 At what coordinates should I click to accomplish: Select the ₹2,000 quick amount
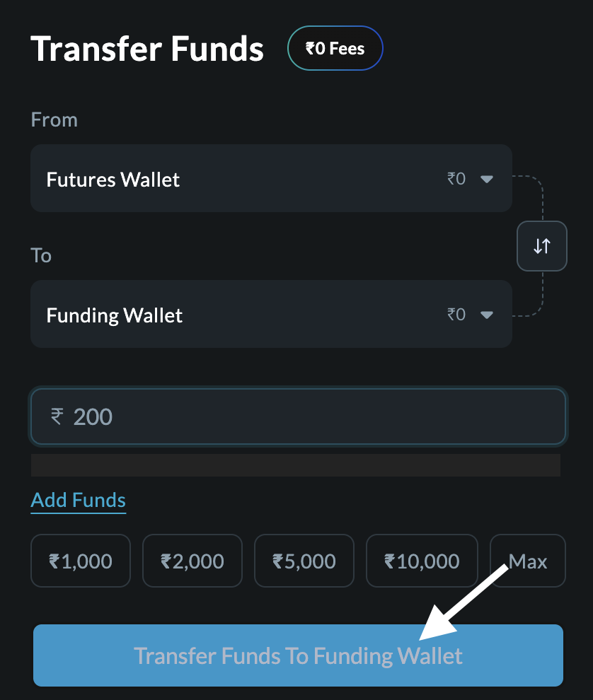coord(192,561)
